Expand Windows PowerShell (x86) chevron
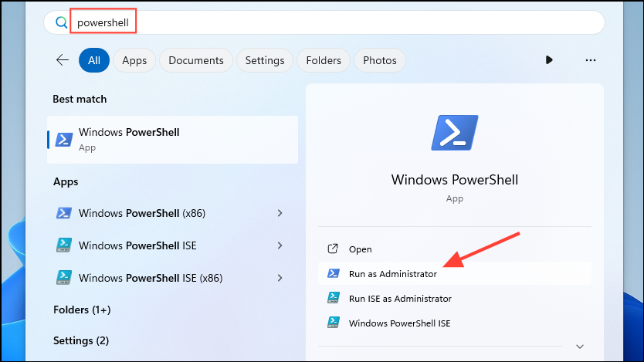The image size is (644, 362). [280, 213]
